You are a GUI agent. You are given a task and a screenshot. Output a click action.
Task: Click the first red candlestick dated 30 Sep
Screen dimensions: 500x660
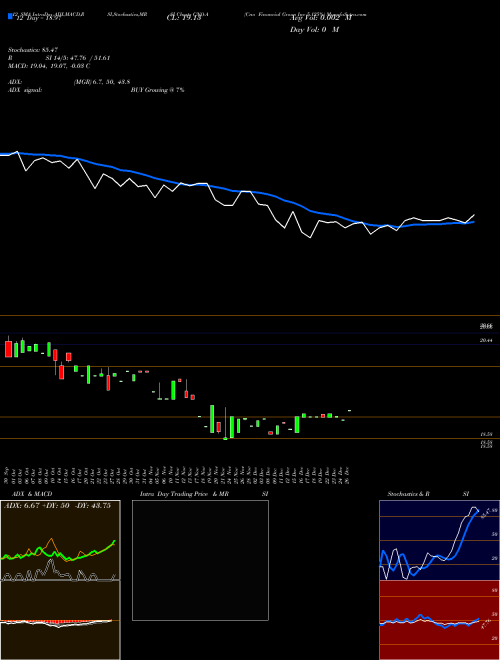coord(8,348)
